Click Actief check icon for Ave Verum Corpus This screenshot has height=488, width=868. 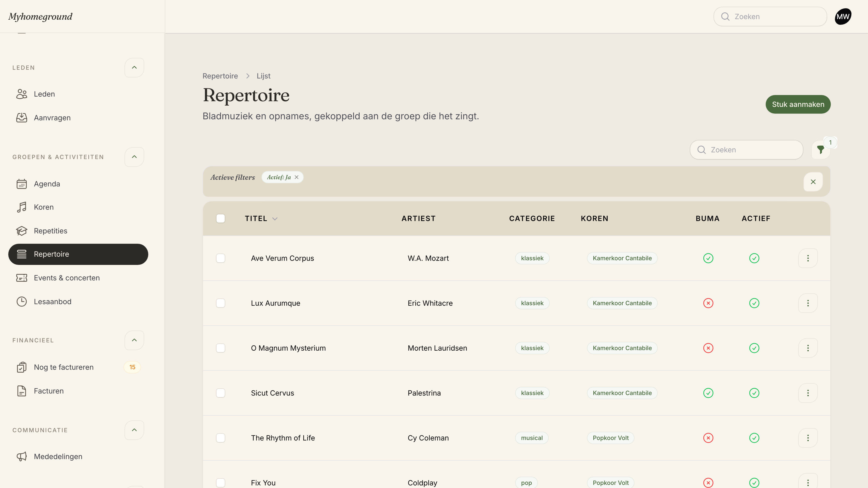[754, 258]
